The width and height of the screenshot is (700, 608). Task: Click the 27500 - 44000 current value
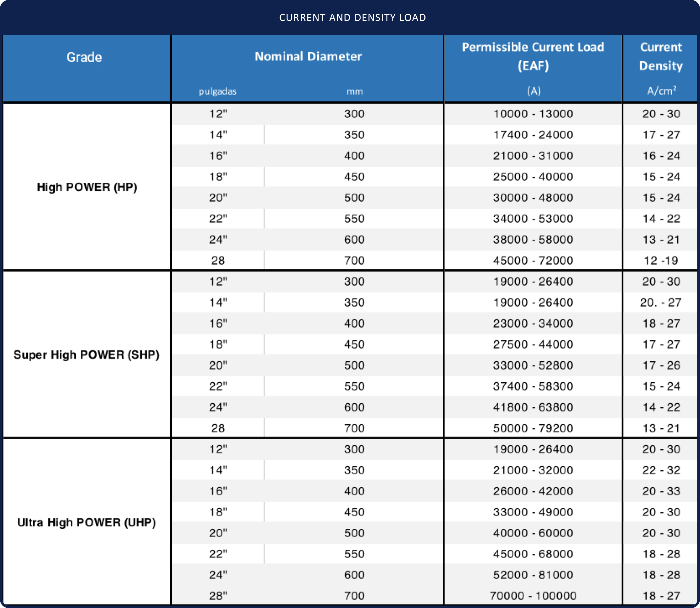[x=533, y=344]
